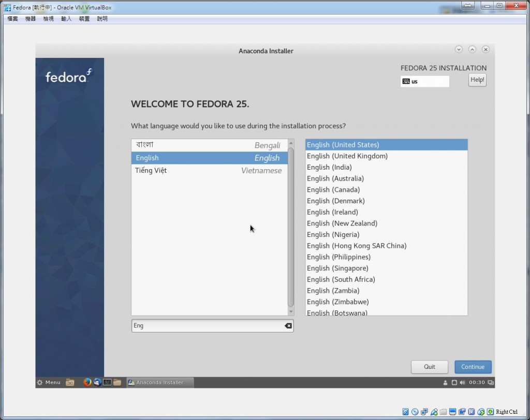Image resolution: width=530 pixels, height=420 pixels.
Task: Click the display icon right of the clock
Action: tap(491, 382)
